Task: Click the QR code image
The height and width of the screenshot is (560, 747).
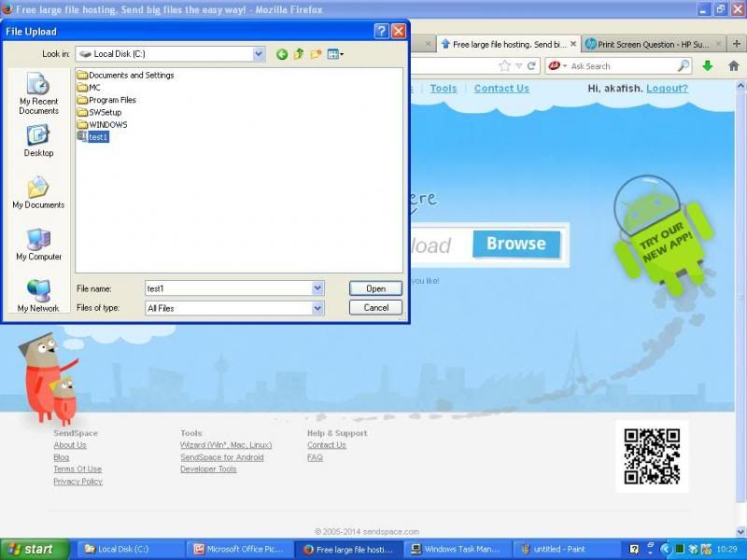Action: (x=652, y=456)
